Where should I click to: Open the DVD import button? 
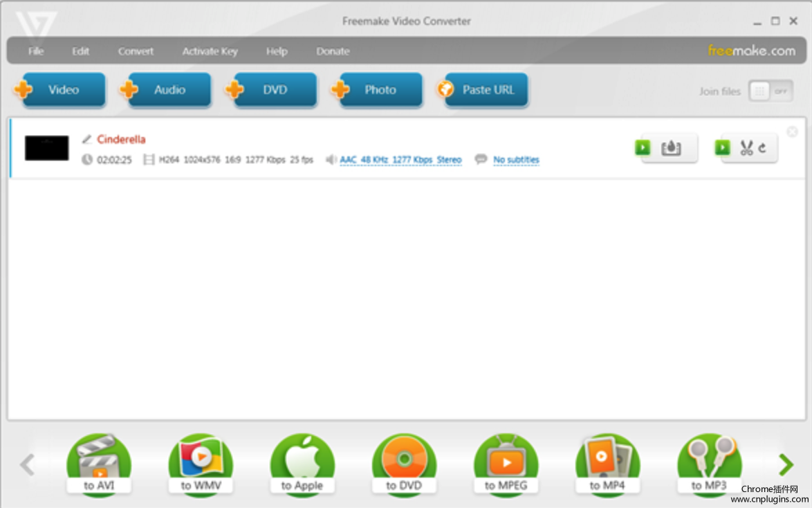tap(271, 90)
